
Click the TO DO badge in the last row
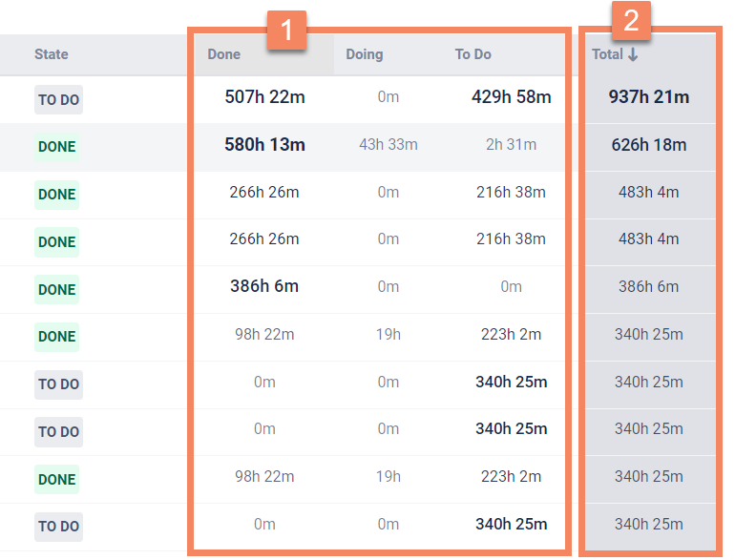[x=58, y=527]
